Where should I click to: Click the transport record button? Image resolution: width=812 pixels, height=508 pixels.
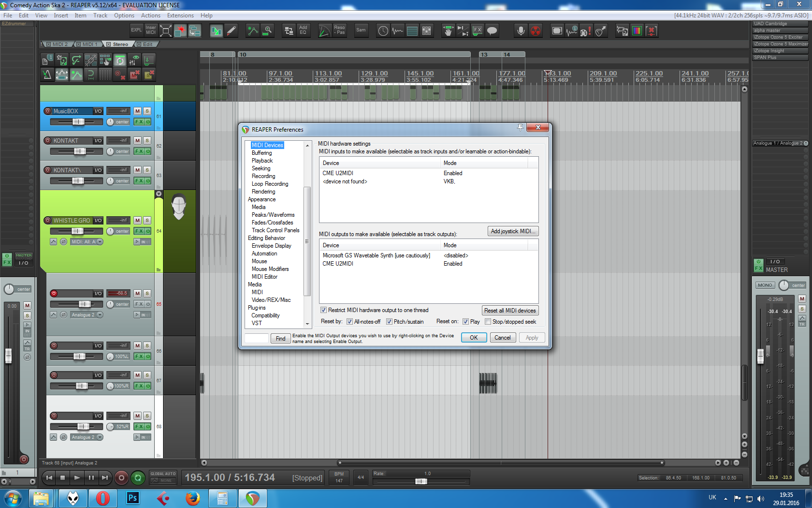[121, 478]
